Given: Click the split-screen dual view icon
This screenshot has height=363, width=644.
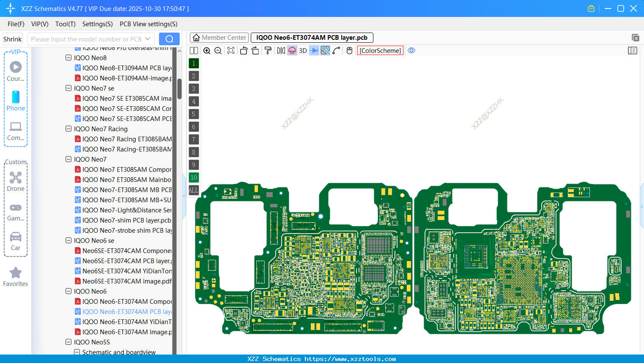Looking at the screenshot, I should [194, 50].
